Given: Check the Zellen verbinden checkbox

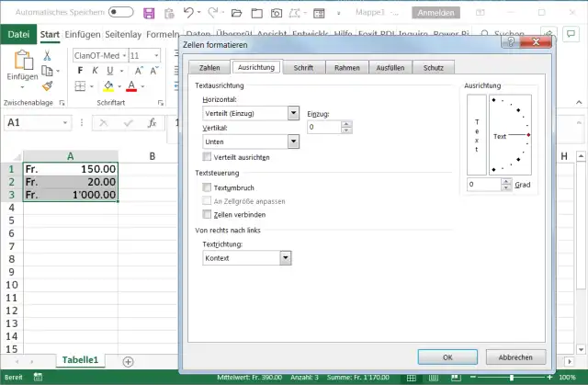Looking at the screenshot, I should point(207,213).
